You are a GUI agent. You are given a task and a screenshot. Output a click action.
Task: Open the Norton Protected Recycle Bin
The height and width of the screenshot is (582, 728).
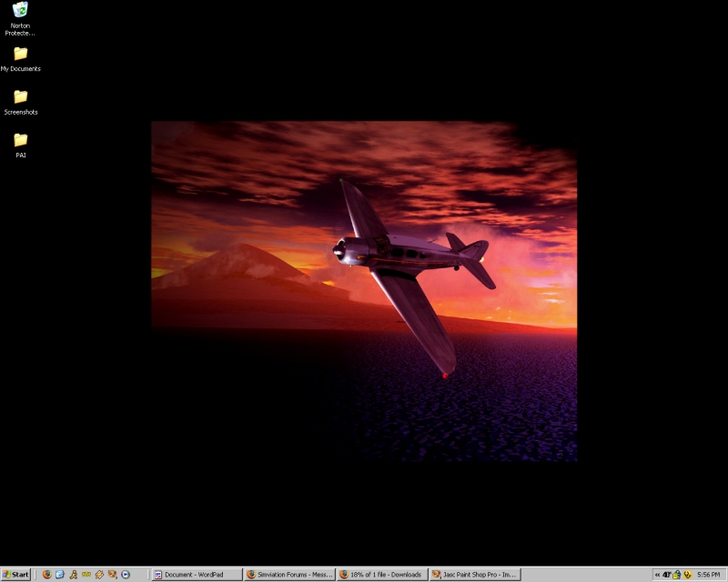pyautogui.click(x=20, y=18)
